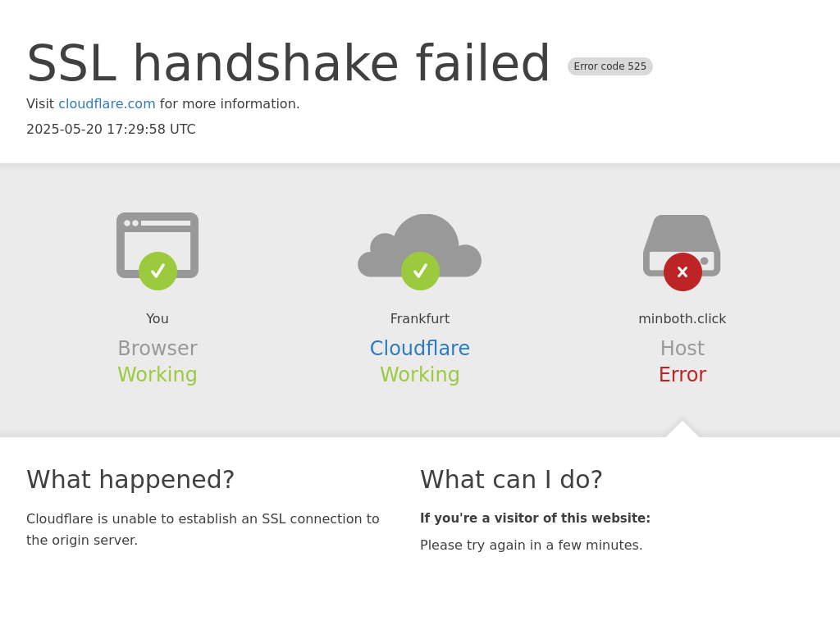This screenshot has height=630, width=840.
Task: Click the Working status under Browser
Action: pyautogui.click(x=157, y=374)
